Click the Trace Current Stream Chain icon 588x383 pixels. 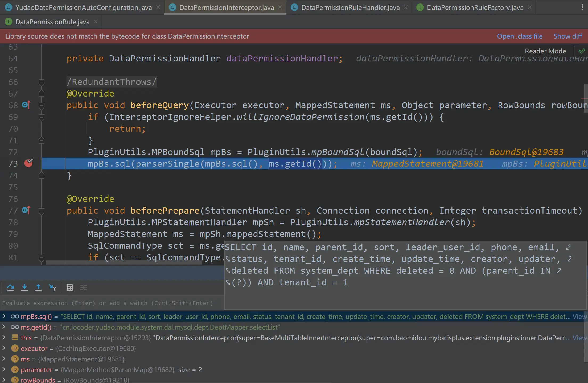(84, 288)
